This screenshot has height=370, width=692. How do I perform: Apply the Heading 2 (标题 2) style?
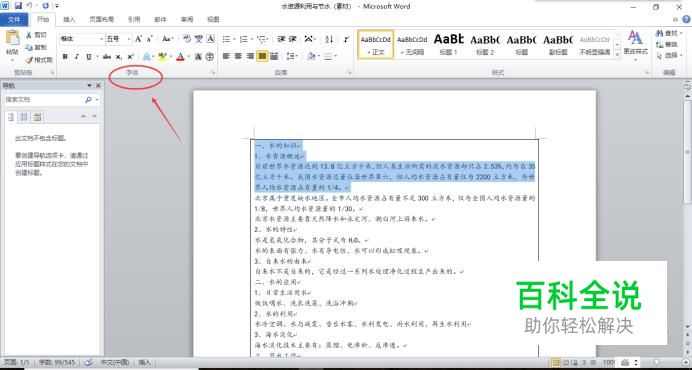tap(485, 45)
